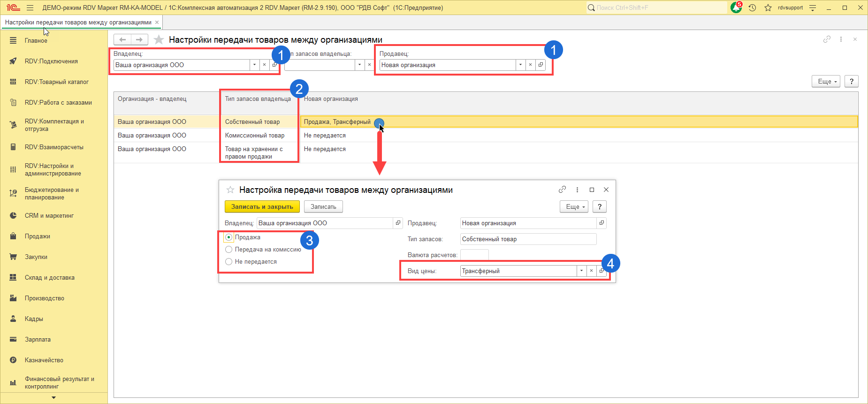Go to Склад и доставка section

point(49,278)
